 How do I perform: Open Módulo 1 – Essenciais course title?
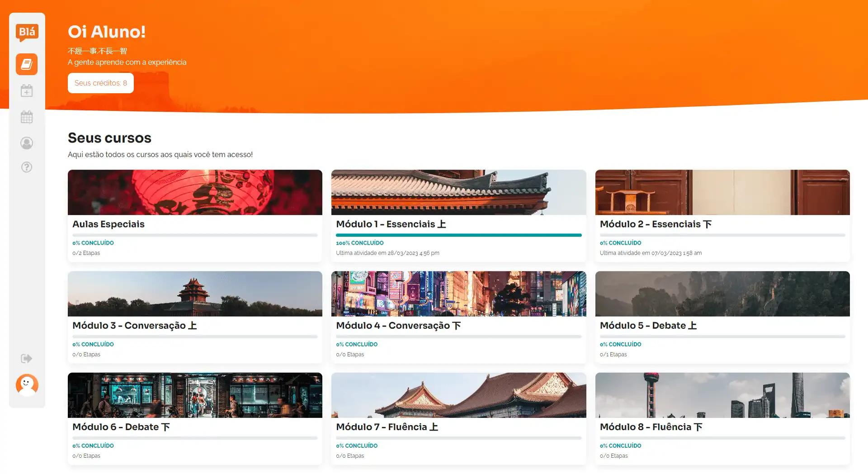(x=391, y=224)
